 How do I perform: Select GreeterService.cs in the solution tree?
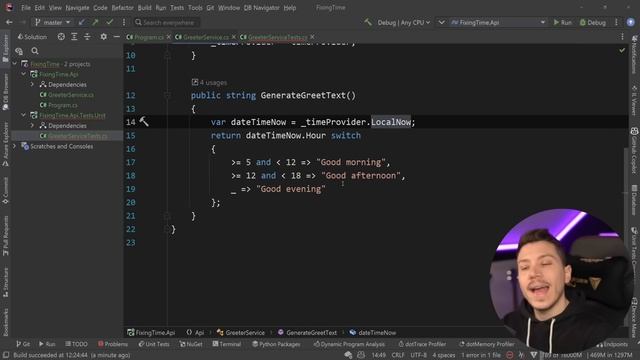71,95
